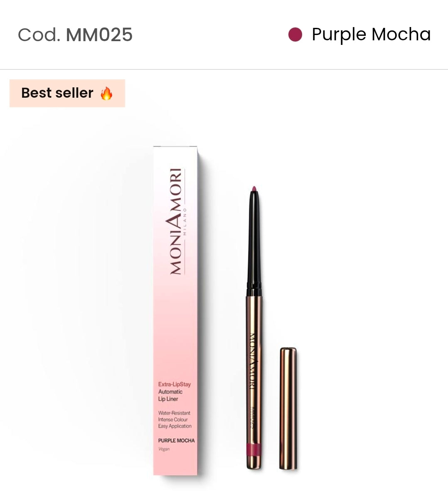The height and width of the screenshot is (491, 448).
Task: Click the Cod. label text
Action: coord(39,35)
